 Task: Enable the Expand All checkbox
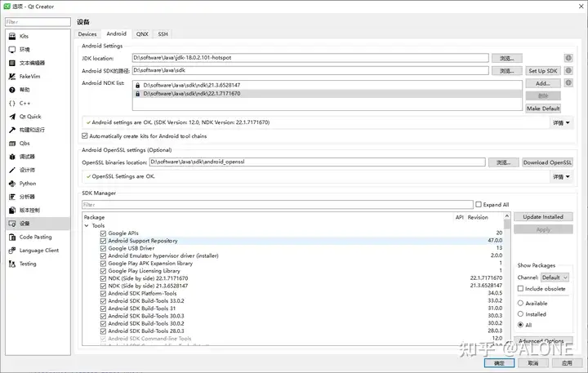click(479, 204)
